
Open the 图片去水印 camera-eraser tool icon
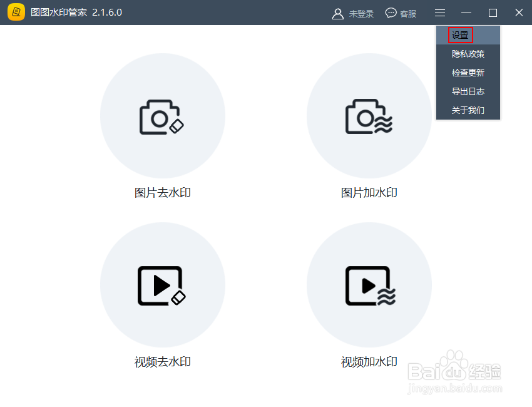[163, 116]
